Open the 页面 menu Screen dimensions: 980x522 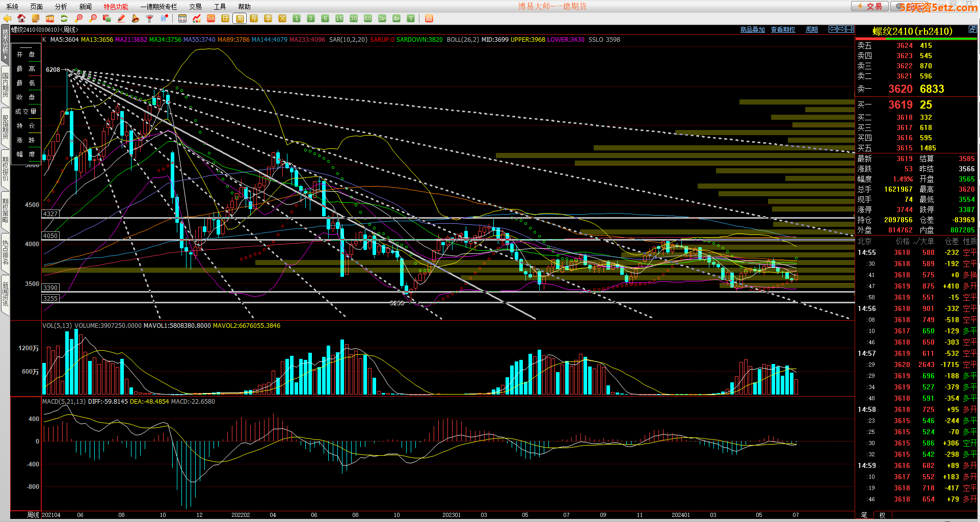[37, 7]
